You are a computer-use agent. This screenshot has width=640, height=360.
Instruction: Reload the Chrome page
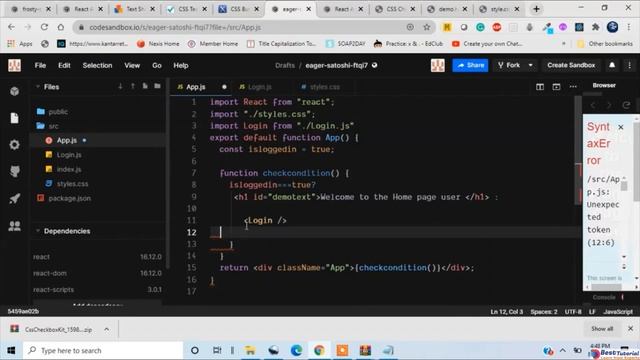[x=44, y=27]
